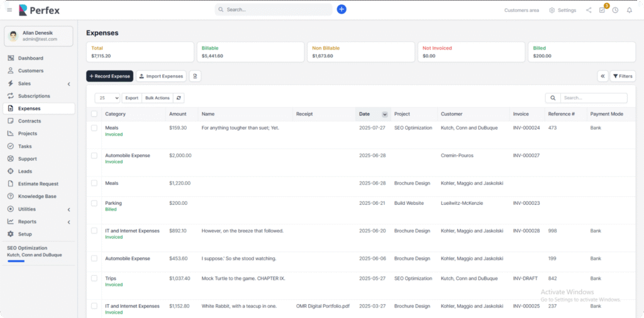
Task: Click the Customers person icon
Action: click(11, 70)
